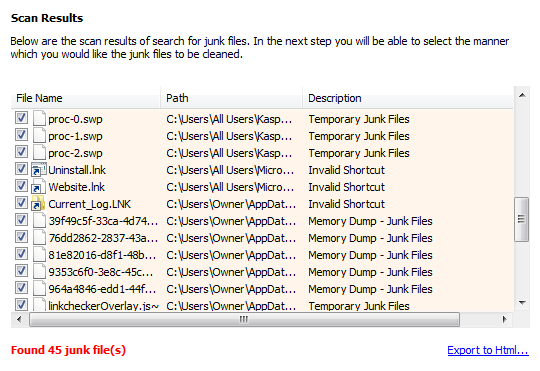Select file icon for 39f49c5f-33ca-4d74 dump

point(39,220)
